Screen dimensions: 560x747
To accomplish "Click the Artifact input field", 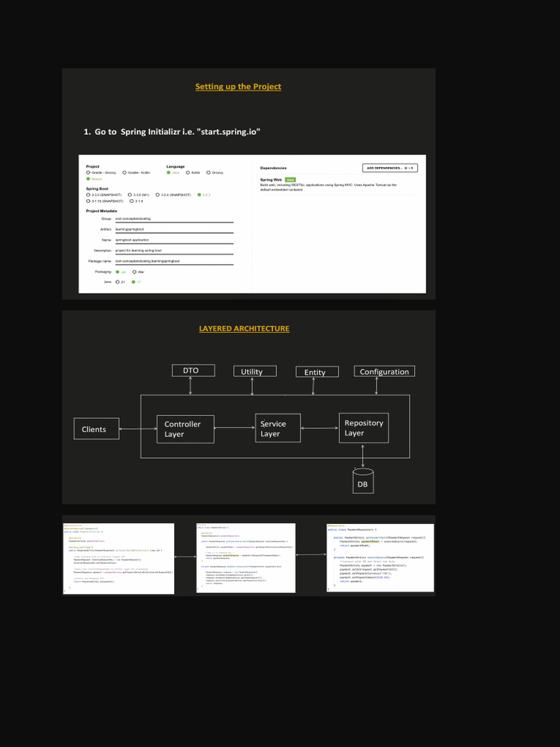I will click(x=174, y=230).
